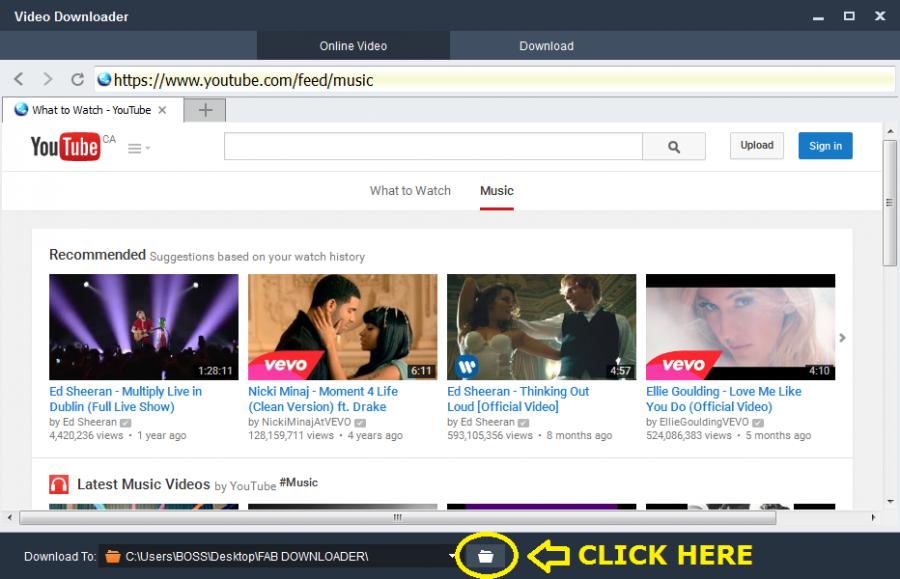Screen dimensions: 900x579
Task: Click the vertical scrollbar up arrow
Action: [890, 131]
